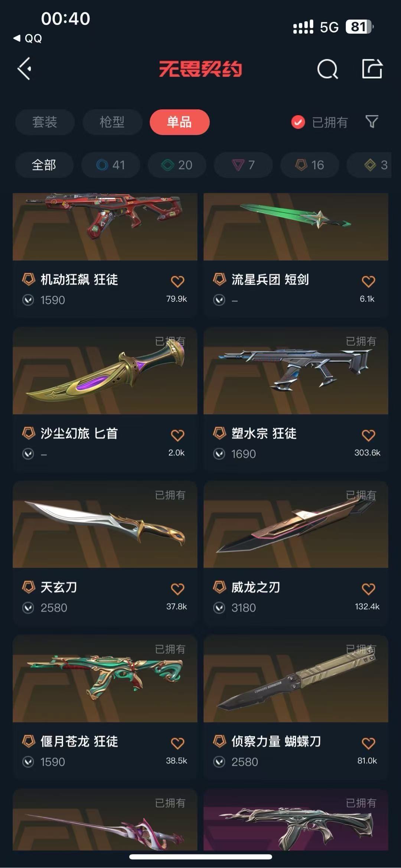Toggle heart on 天玄刀

pos(177,589)
